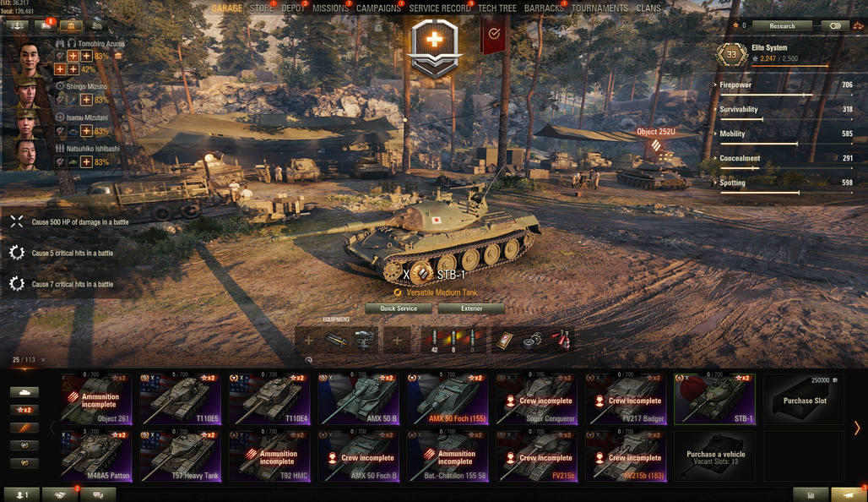Open the Tech Tree tab
The width and height of the screenshot is (868, 502).
click(497, 8)
